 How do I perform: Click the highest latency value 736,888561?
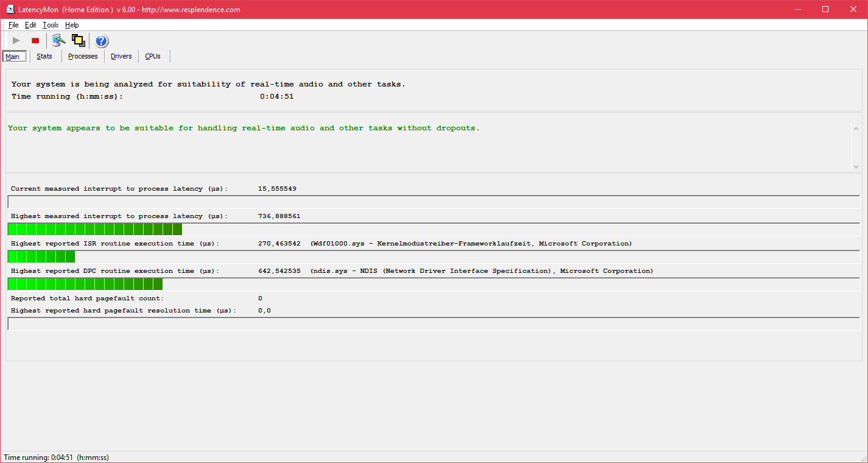(x=279, y=216)
